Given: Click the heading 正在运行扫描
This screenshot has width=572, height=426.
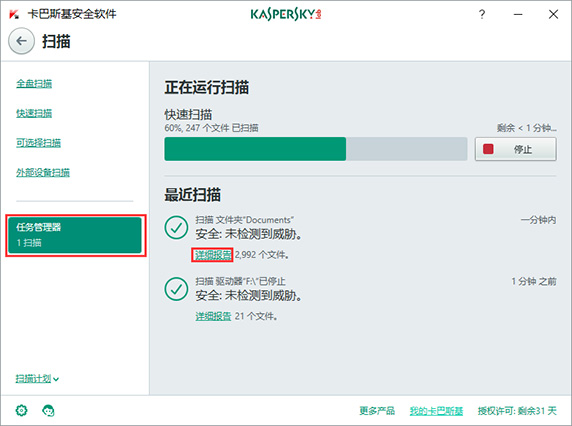Looking at the screenshot, I should tap(206, 88).
